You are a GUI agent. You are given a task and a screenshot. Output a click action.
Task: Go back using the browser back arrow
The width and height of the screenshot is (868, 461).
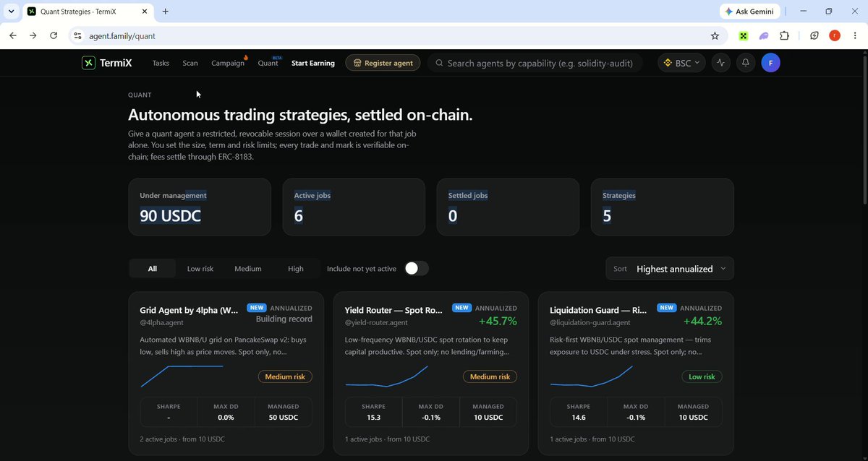pyautogui.click(x=13, y=35)
